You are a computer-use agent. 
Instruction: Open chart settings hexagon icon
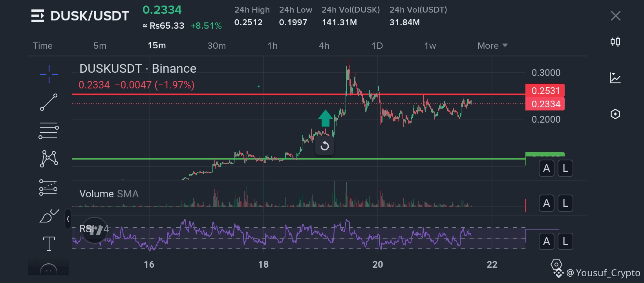click(x=615, y=114)
